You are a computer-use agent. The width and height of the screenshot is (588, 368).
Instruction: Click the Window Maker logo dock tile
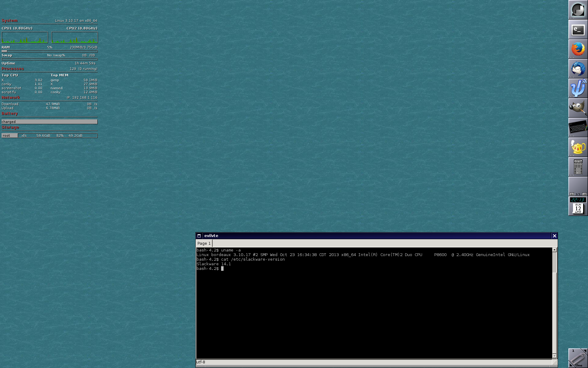point(578,10)
